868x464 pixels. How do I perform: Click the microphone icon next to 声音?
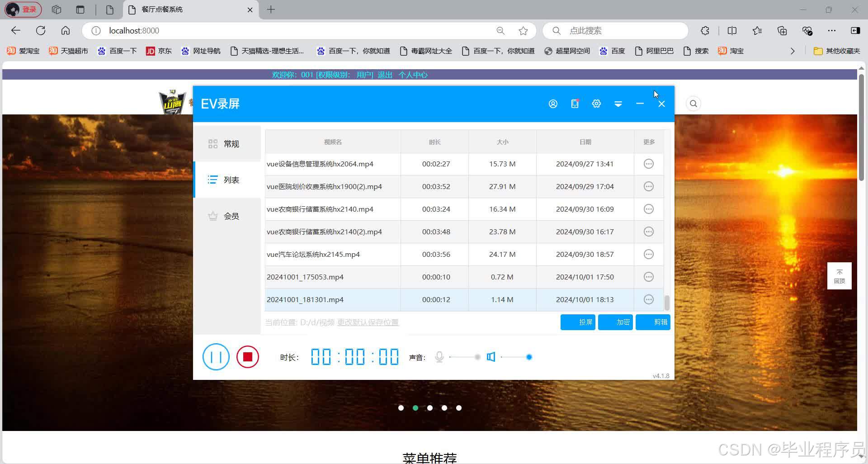coord(439,357)
